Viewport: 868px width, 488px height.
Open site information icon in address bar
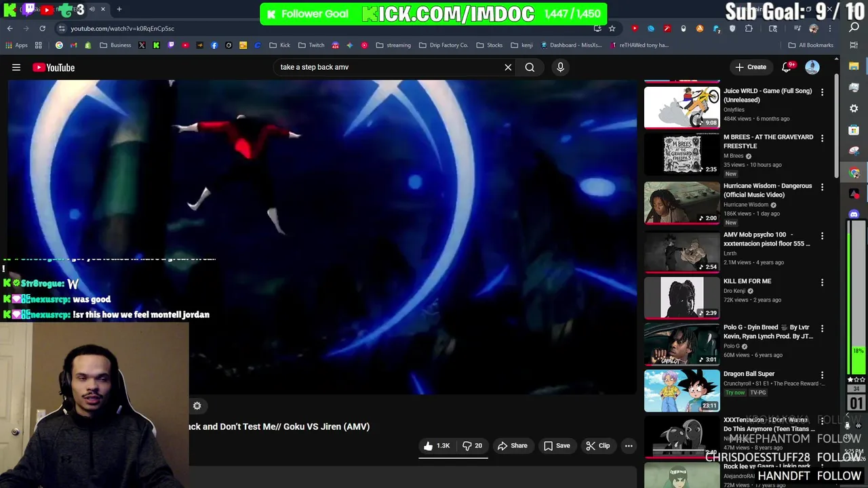point(62,28)
